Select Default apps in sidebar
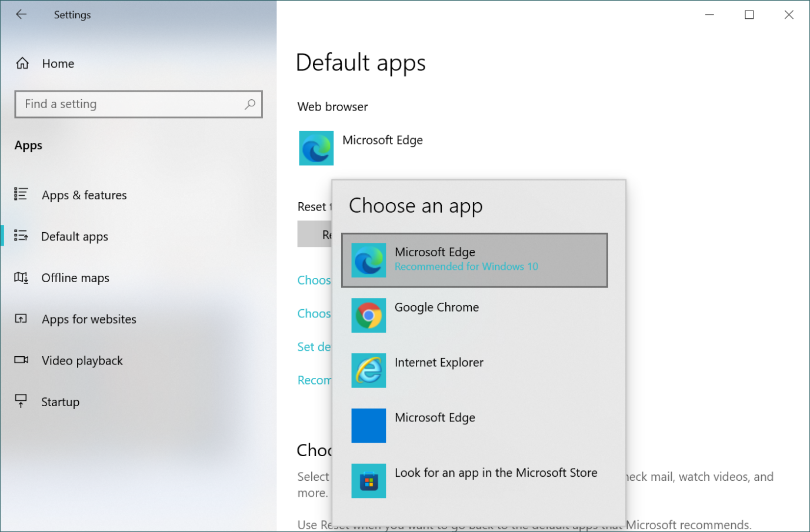Screen dimensions: 810x532 pyautogui.click(x=138, y=236)
